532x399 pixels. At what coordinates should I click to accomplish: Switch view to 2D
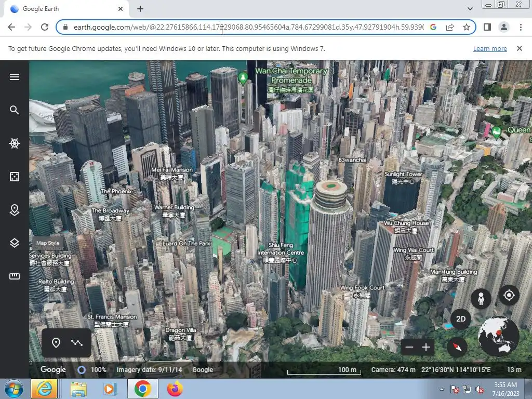460,319
